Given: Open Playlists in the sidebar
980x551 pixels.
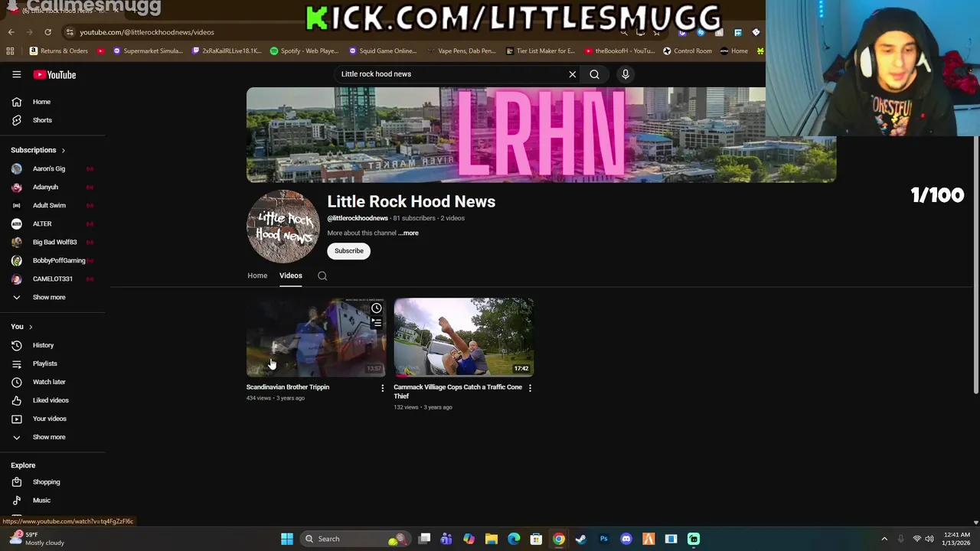Looking at the screenshot, I should [44, 364].
